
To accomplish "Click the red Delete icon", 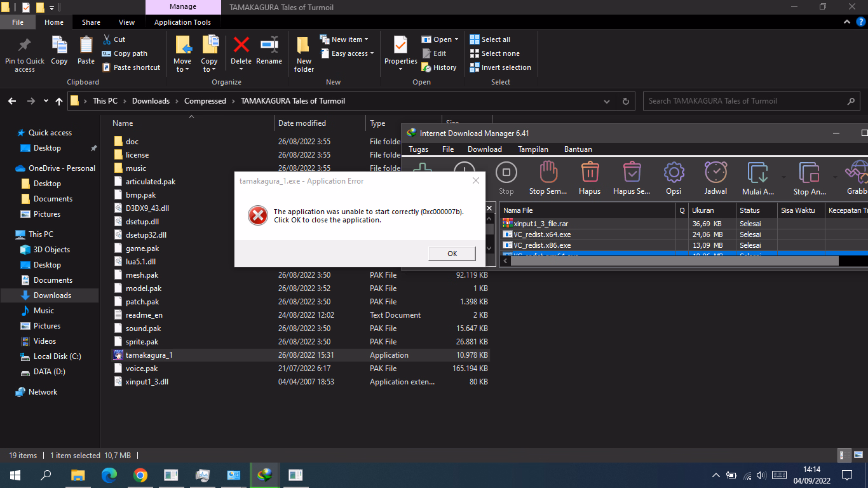I will tap(241, 44).
